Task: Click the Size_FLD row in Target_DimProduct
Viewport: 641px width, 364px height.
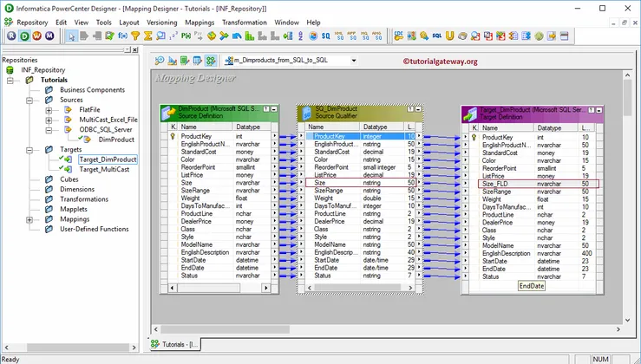Action: tap(539, 184)
